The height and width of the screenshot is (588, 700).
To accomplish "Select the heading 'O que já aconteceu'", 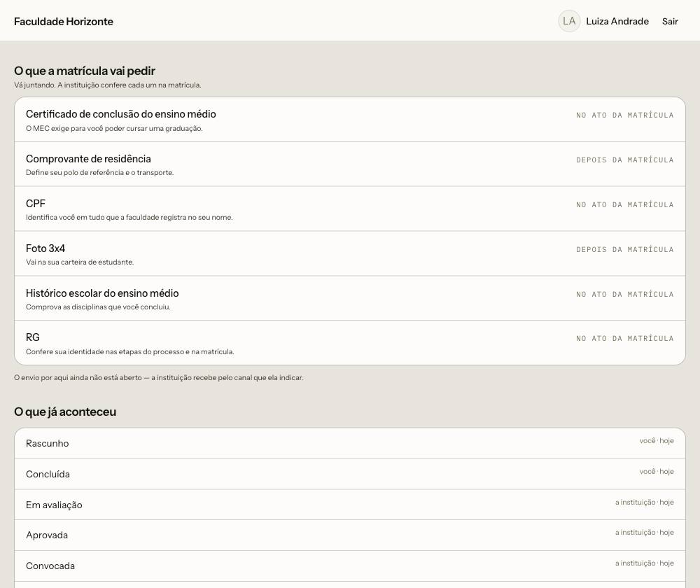I will point(65,412).
